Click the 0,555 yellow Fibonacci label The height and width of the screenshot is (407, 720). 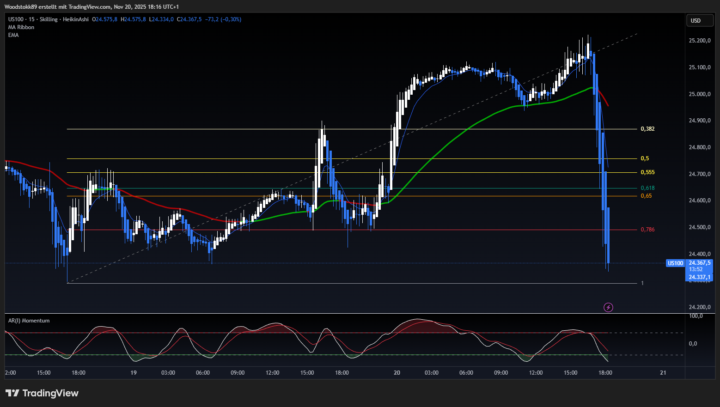tap(647, 172)
